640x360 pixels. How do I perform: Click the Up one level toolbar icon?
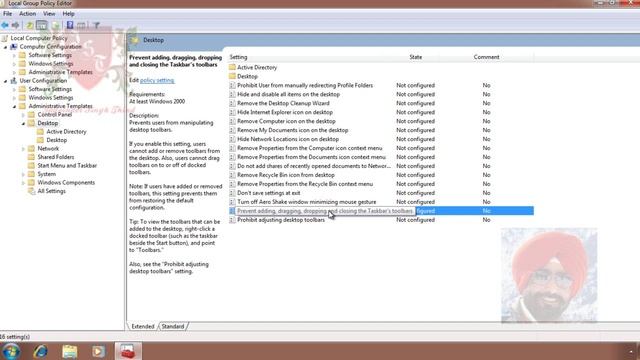[30, 25]
